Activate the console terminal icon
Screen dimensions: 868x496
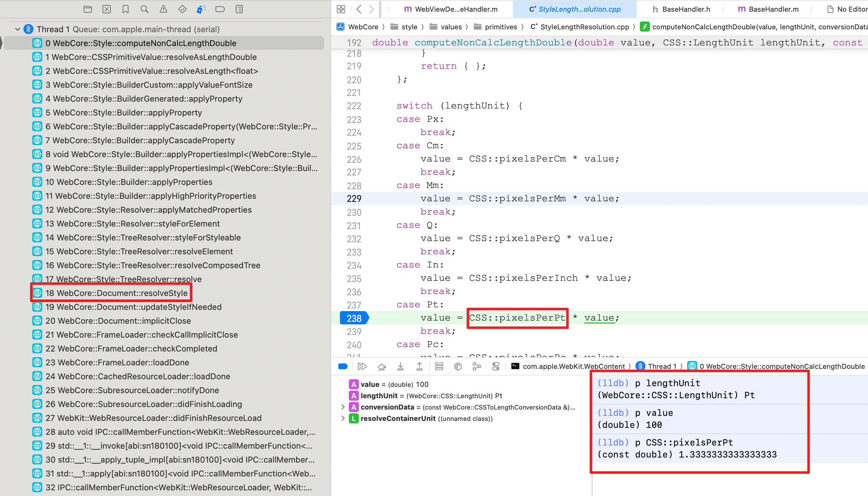pyautogui.click(x=515, y=366)
